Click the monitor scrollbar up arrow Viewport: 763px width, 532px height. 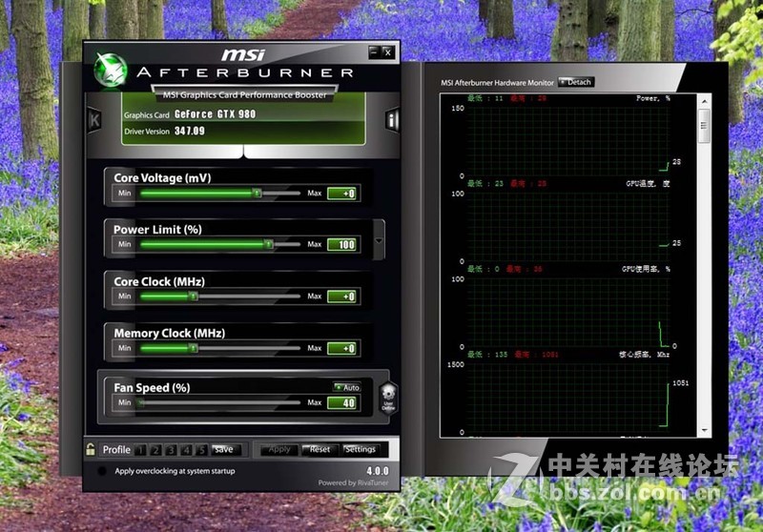(x=704, y=101)
